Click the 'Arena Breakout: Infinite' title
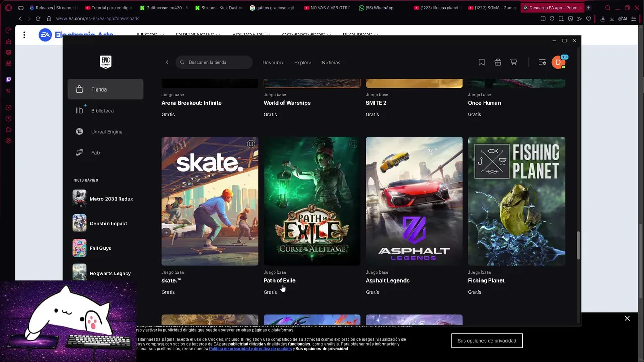 pyautogui.click(x=191, y=103)
